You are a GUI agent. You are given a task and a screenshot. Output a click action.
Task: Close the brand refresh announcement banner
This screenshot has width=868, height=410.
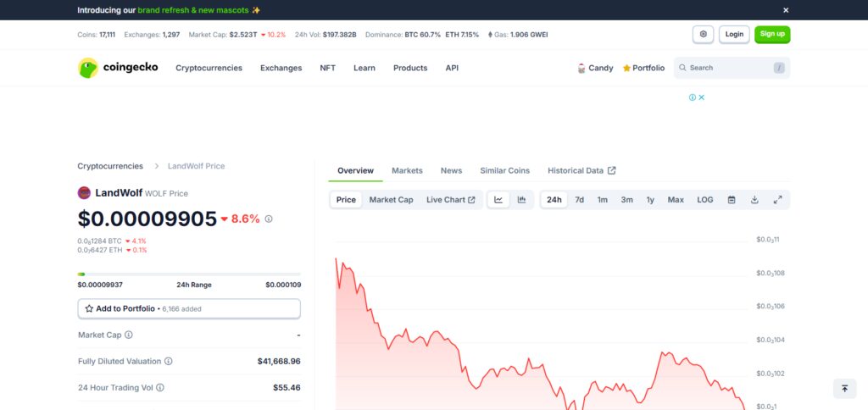pos(786,10)
